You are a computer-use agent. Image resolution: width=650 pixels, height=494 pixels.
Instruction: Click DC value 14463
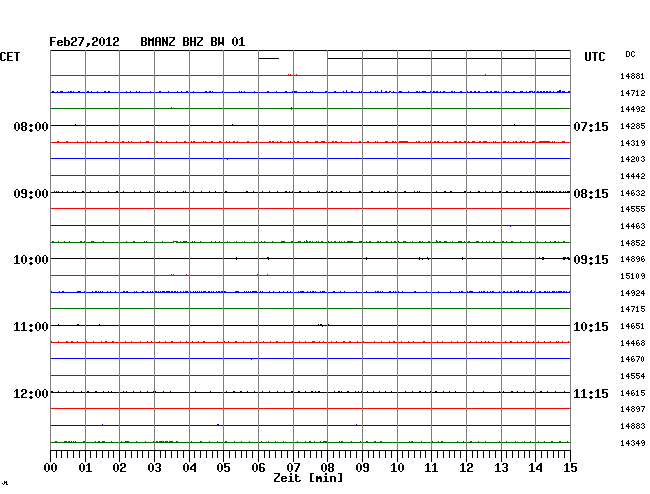(x=633, y=226)
